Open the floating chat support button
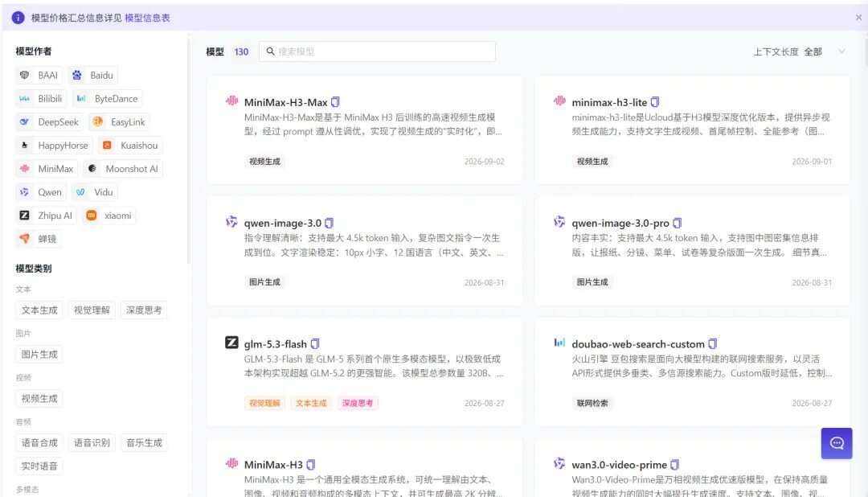The height and width of the screenshot is (497, 868). point(837,443)
